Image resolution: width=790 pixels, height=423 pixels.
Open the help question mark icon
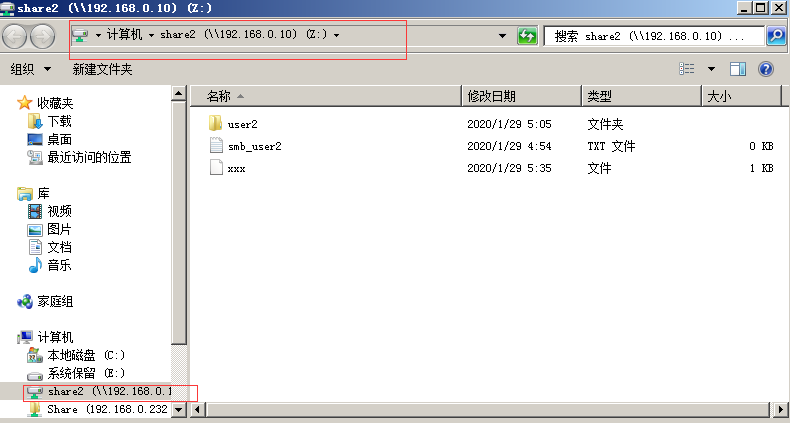tap(766, 69)
